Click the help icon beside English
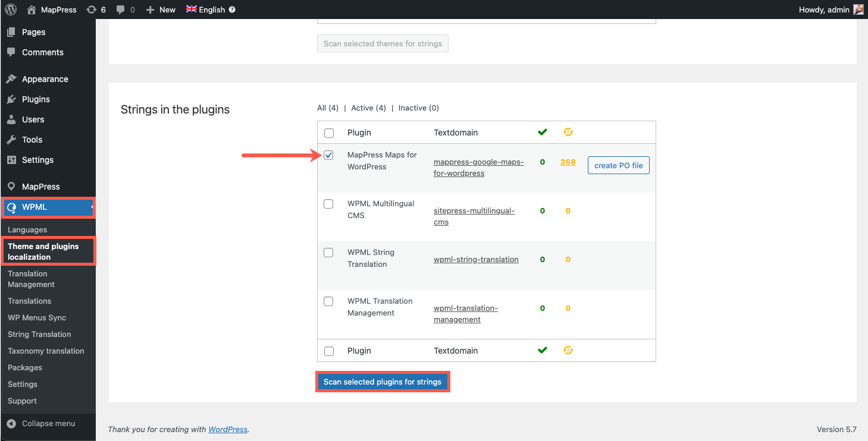 pyautogui.click(x=232, y=10)
